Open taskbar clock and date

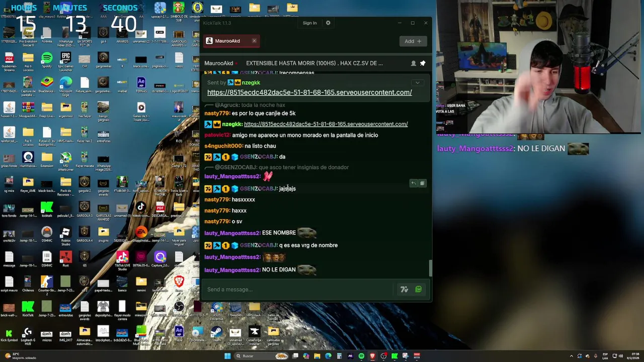(x=633, y=356)
